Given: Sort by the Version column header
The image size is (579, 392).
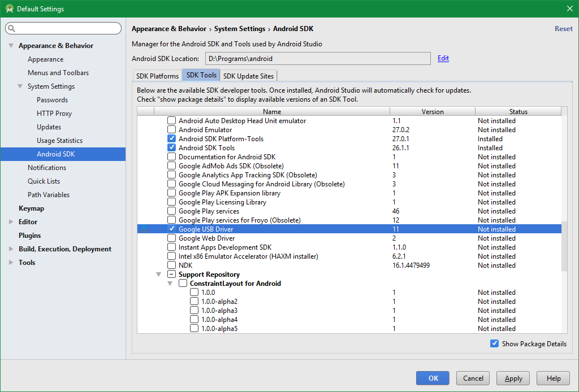Looking at the screenshot, I should point(433,111).
